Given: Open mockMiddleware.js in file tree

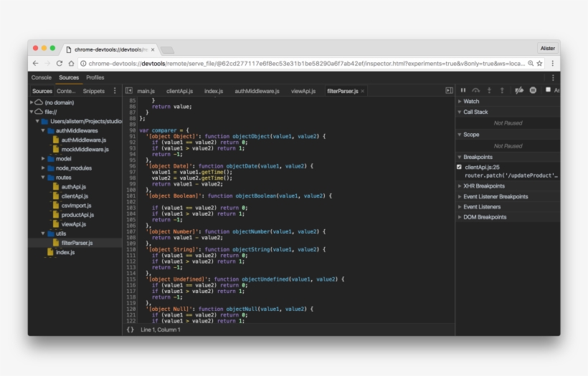Looking at the screenshot, I should (85, 149).
